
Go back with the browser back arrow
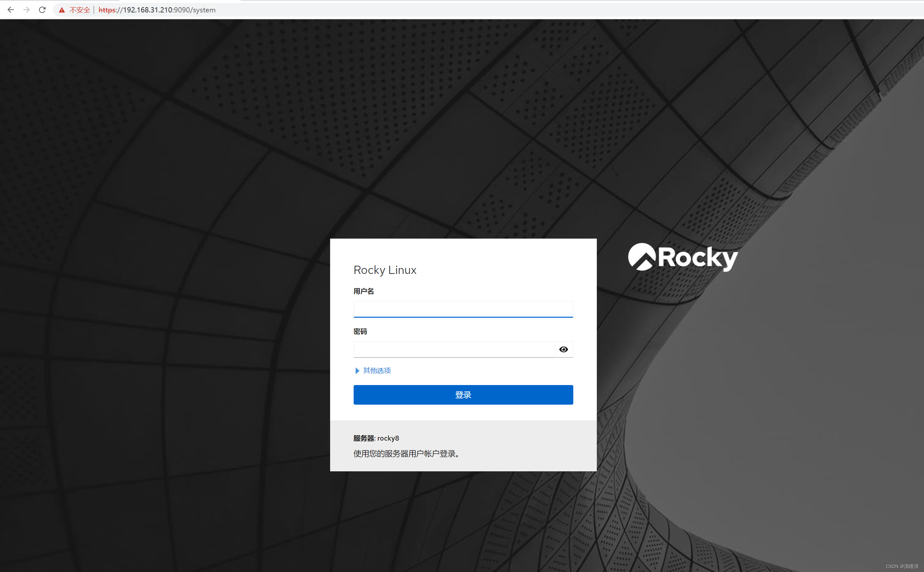[10, 10]
